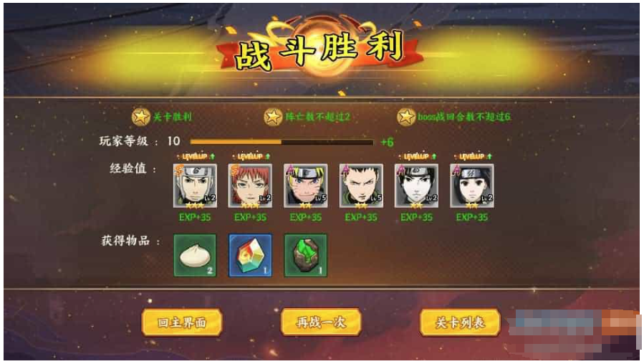The height and width of the screenshot is (364, 644).
Task: Tap the blonde headband ninja portrait
Action: [x=306, y=186]
